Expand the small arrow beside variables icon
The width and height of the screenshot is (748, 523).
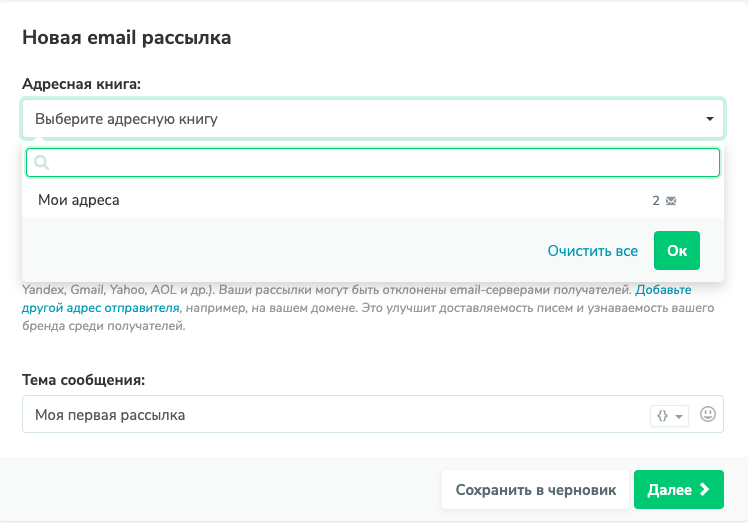[680, 416]
